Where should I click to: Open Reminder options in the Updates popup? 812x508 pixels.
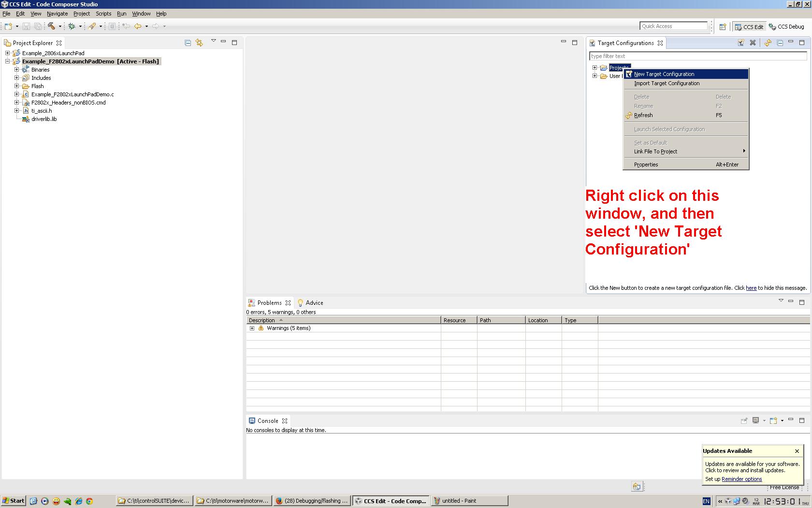click(x=741, y=479)
